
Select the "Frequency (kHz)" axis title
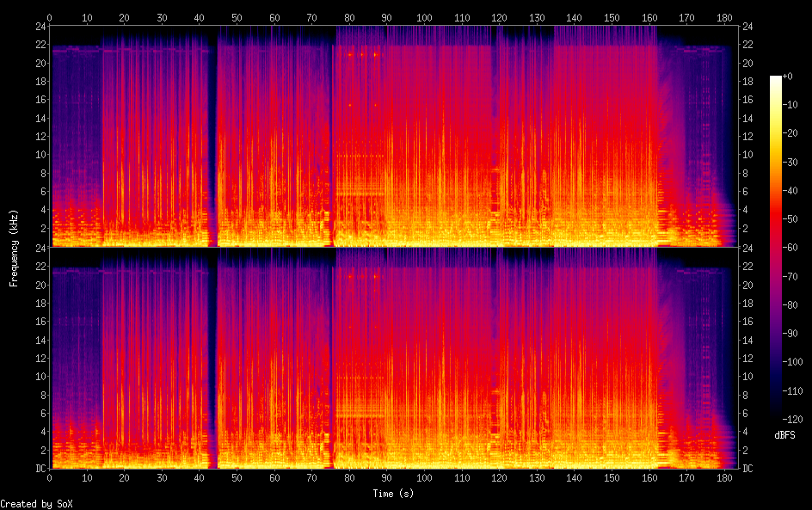(x=14, y=248)
